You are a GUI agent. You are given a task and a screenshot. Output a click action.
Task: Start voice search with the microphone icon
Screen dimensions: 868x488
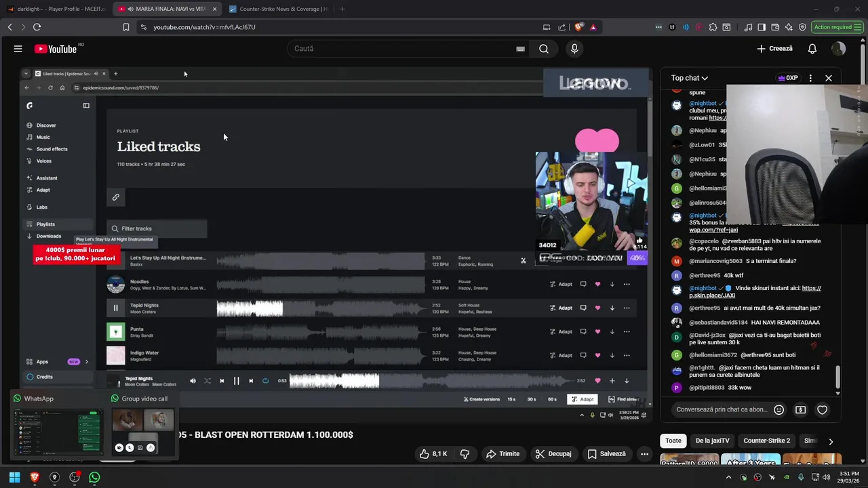(574, 49)
